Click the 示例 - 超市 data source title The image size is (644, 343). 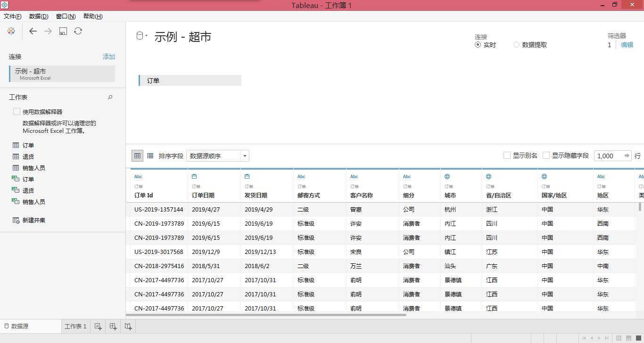click(x=183, y=37)
